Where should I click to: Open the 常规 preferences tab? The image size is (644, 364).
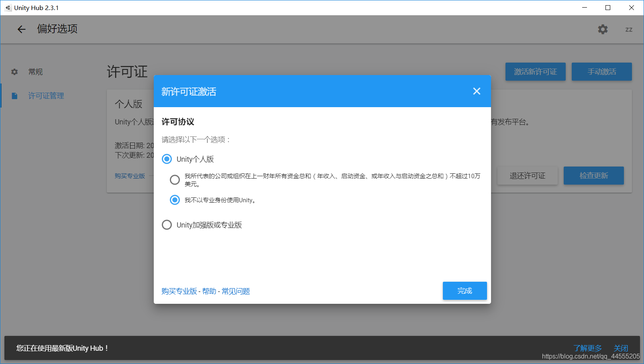coord(35,72)
